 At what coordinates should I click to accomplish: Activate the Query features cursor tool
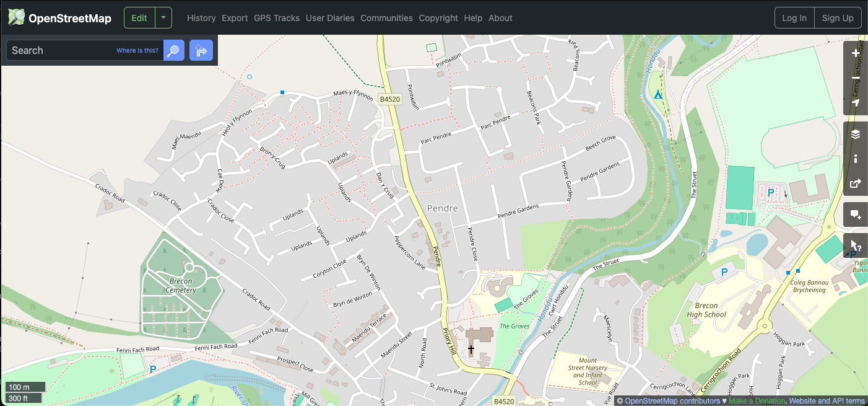click(x=856, y=245)
